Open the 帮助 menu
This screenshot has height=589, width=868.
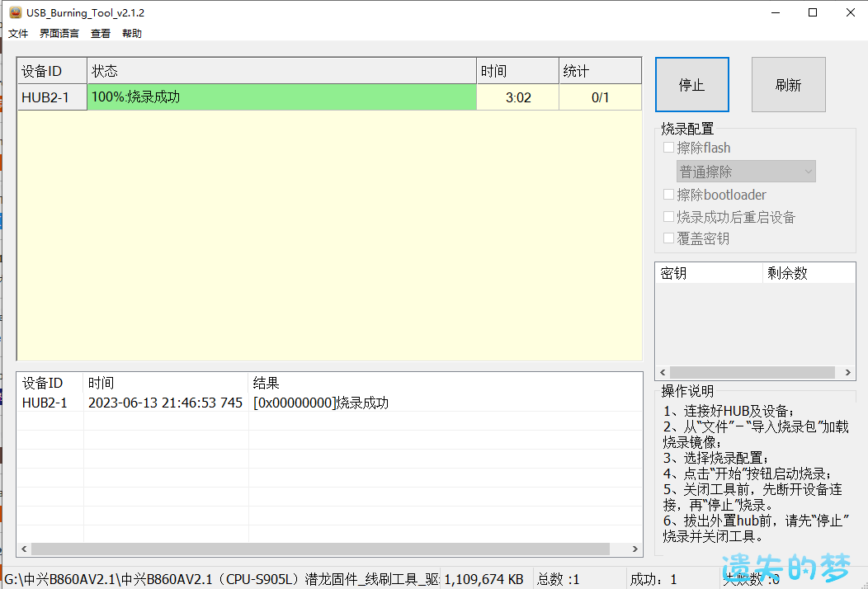(132, 34)
